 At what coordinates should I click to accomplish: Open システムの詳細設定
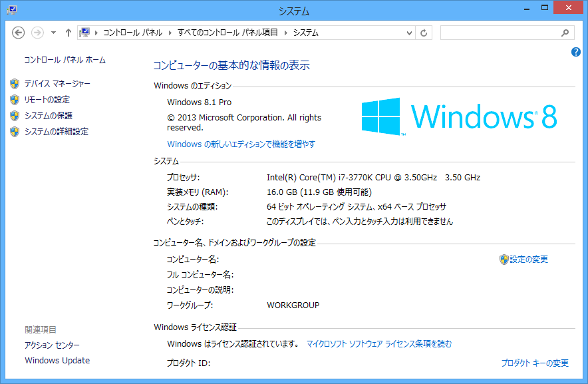click(57, 131)
